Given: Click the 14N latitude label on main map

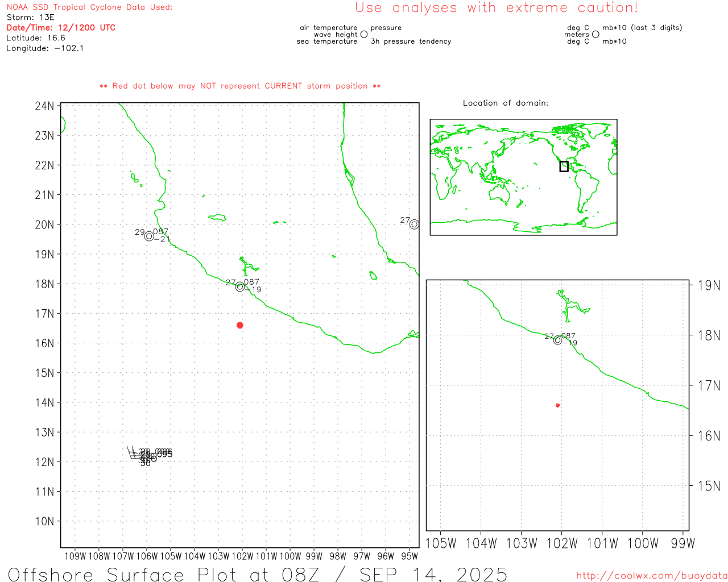Looking at the screenshot, I should (x=44, y=403).
